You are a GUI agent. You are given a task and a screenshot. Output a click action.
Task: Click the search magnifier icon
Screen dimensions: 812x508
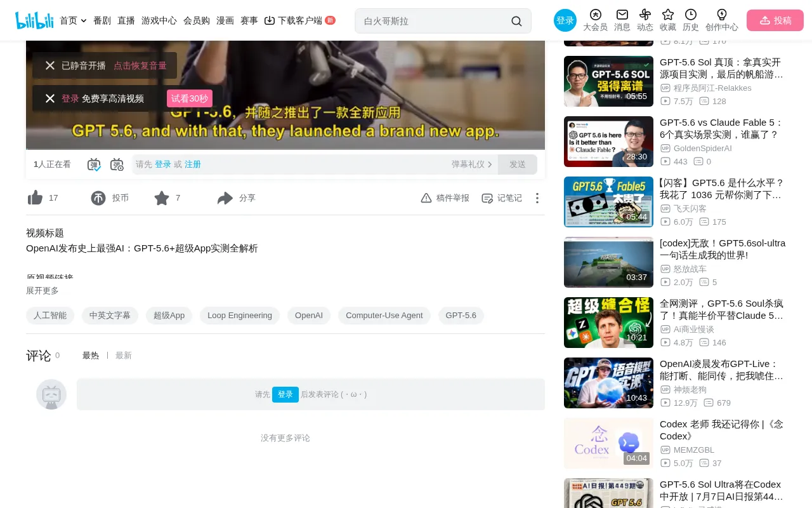click(516, 21)
